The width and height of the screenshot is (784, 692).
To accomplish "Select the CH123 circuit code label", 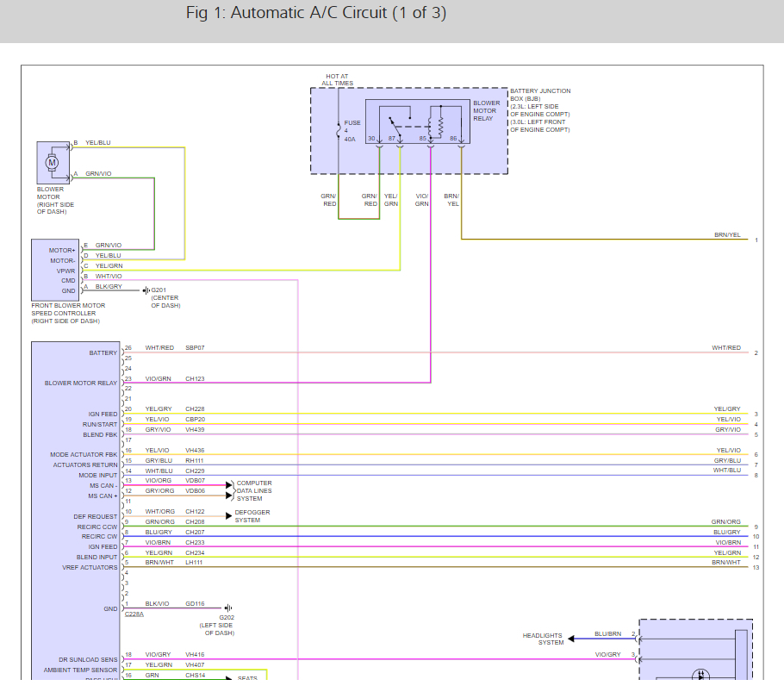I will point(195,379).
